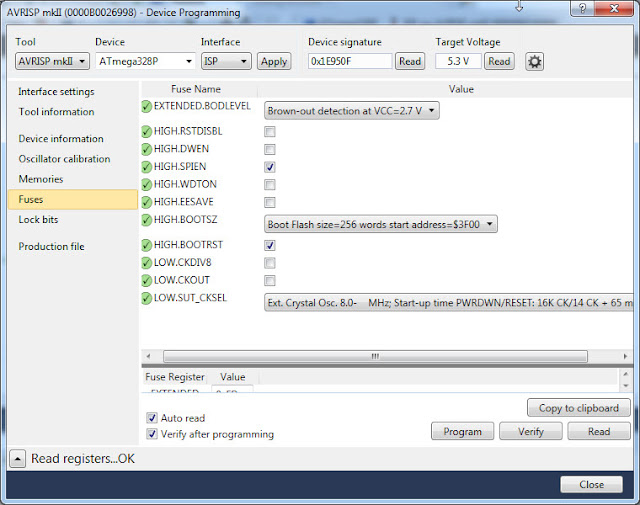
Task: Click the Verify button
Action: click(531, 431)
